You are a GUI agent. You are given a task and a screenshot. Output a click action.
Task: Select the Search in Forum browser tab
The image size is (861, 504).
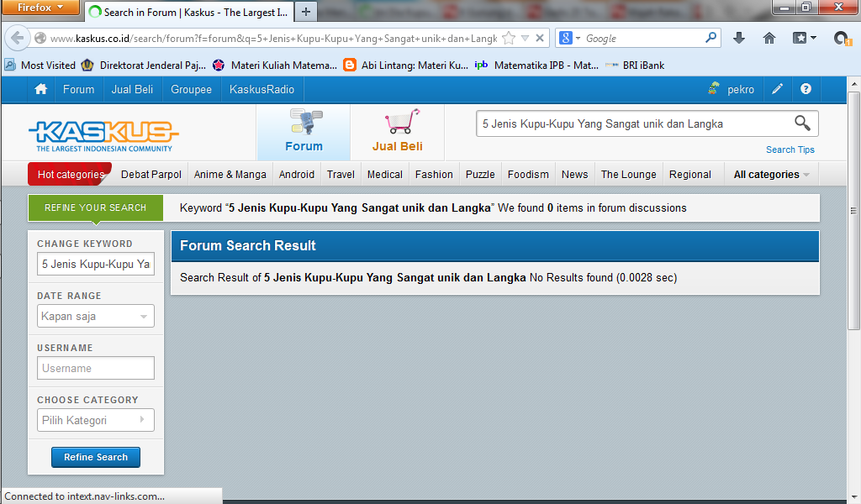(189, 12)
